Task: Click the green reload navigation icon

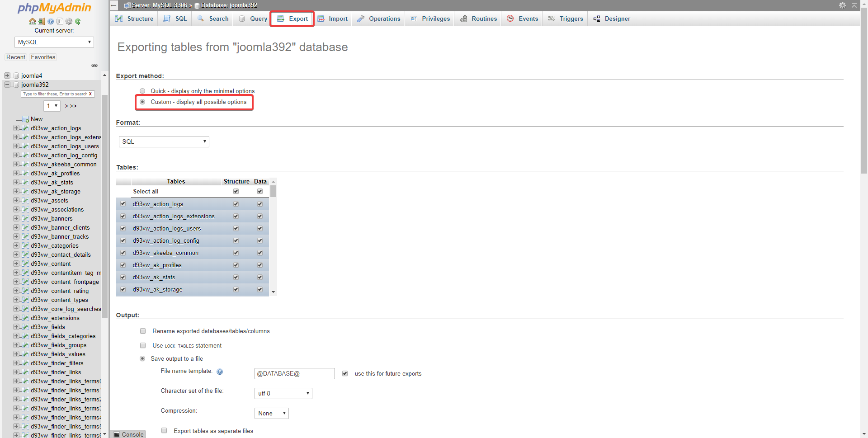Action: coord(78,21)
